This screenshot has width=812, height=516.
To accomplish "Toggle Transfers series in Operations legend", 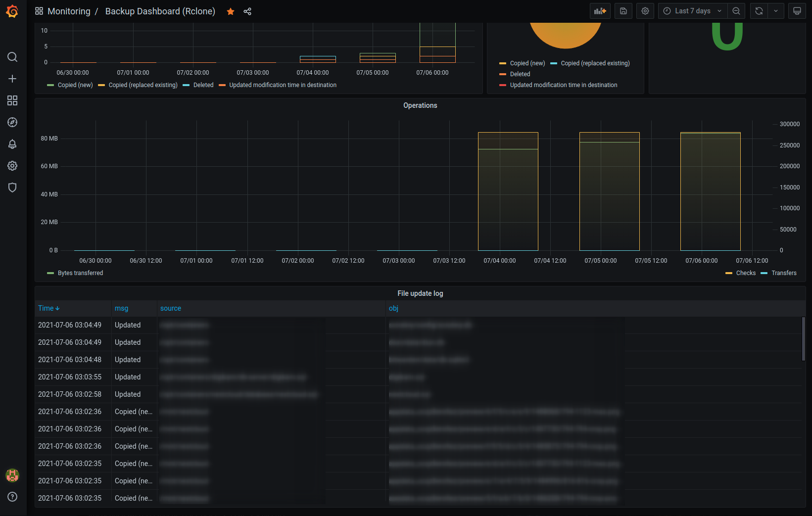I will 784,273.
